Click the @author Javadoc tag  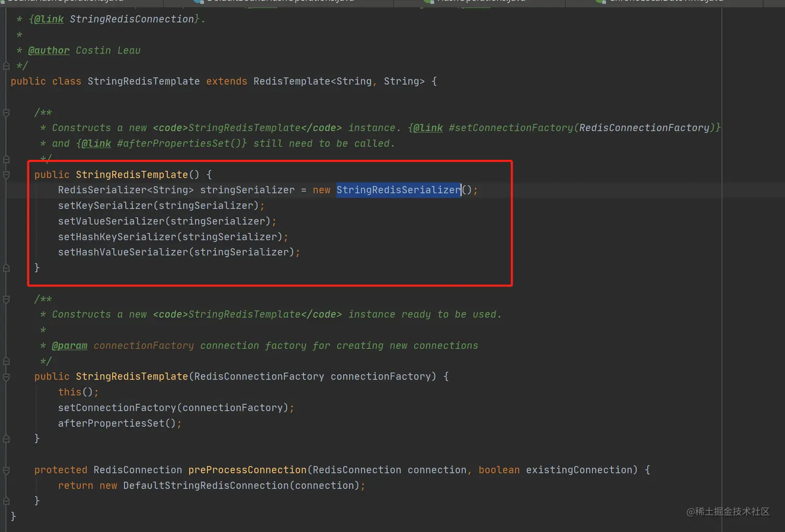[x=48, y=50]
